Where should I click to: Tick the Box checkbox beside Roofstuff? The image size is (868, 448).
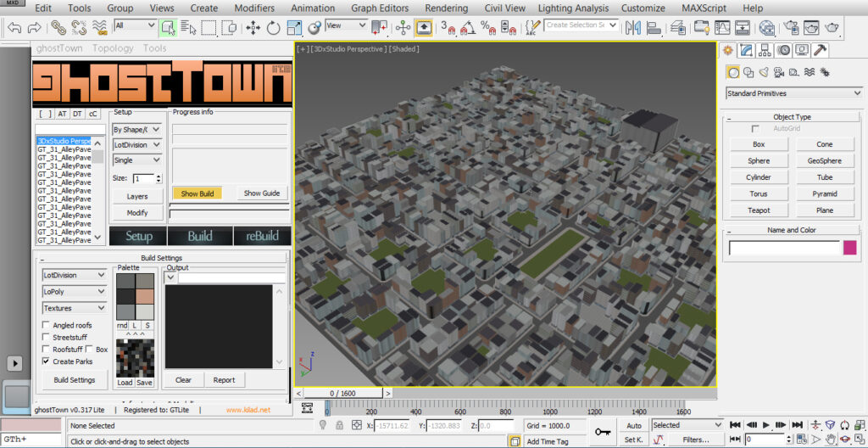tap(88, 350)
